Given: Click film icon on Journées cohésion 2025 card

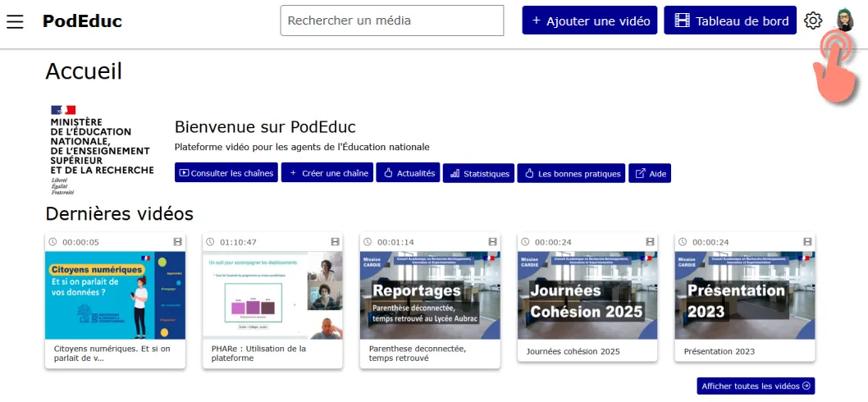Looking at the screenshot, I should [650, 242].
